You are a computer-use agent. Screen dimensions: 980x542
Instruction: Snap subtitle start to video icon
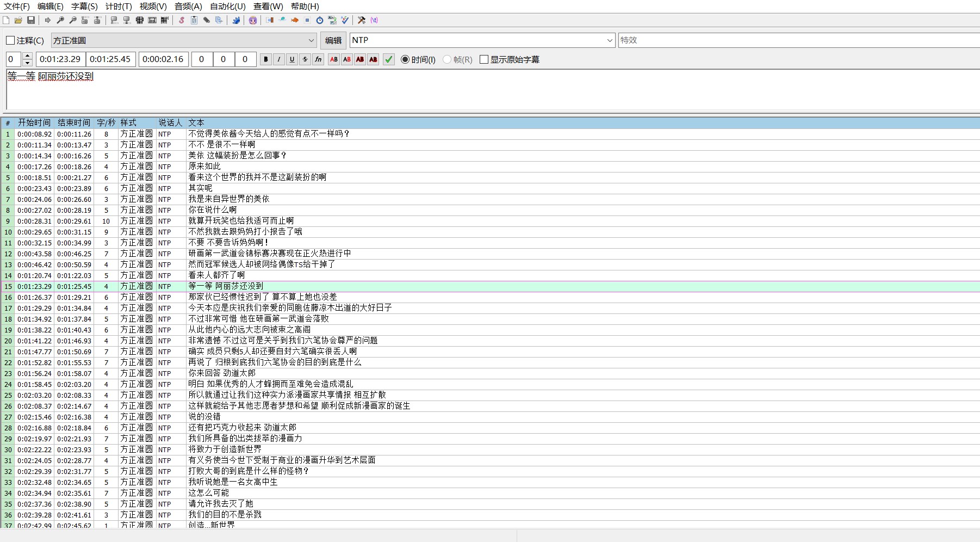pos(114,20)
